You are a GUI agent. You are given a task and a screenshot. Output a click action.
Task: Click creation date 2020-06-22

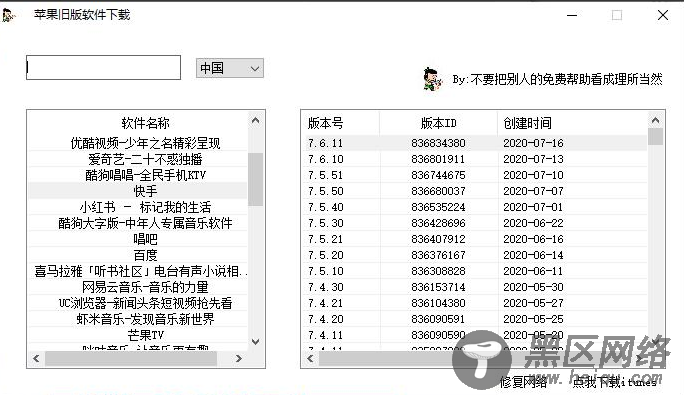coord(533,223)
